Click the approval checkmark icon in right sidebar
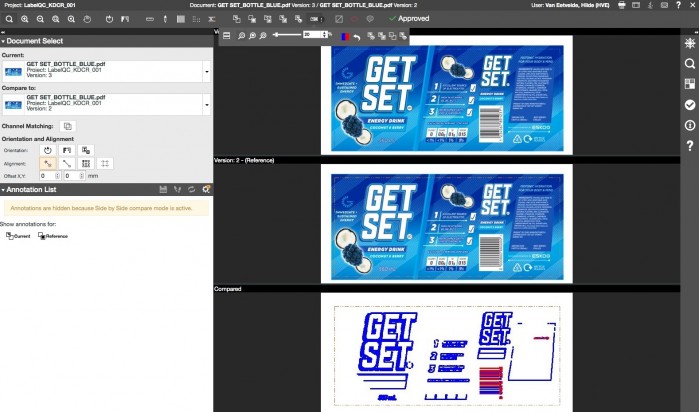Viewport: 699px width, 412px height. (x=690, y=105)
